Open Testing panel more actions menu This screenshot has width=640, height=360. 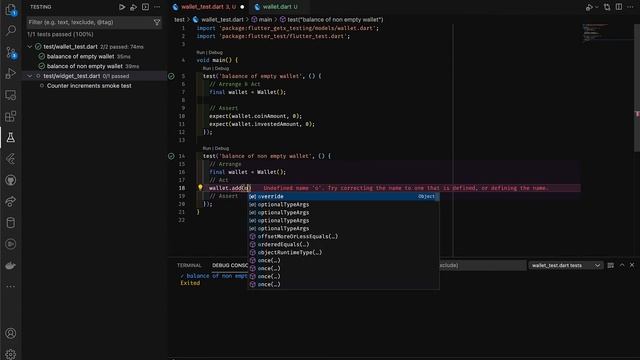[x=157, y=7]
